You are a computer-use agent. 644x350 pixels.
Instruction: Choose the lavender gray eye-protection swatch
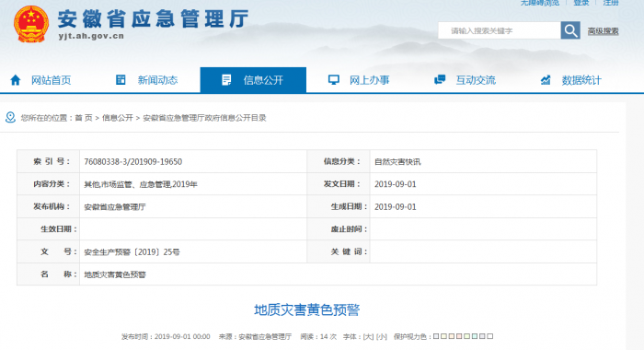[x=482, y=336]
